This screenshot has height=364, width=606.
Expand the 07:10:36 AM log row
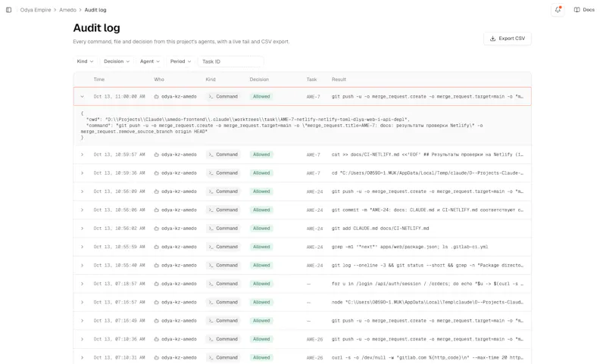[x=83, y=339]
